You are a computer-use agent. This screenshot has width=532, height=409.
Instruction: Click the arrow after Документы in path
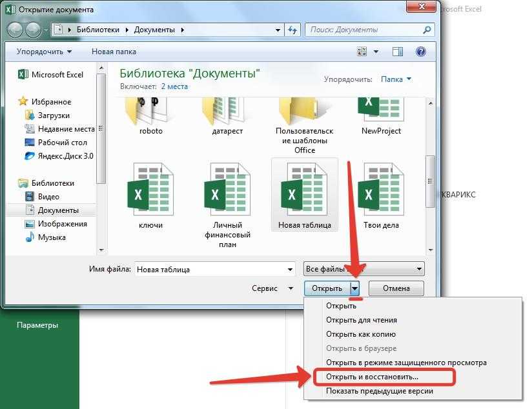pos(183,30)
